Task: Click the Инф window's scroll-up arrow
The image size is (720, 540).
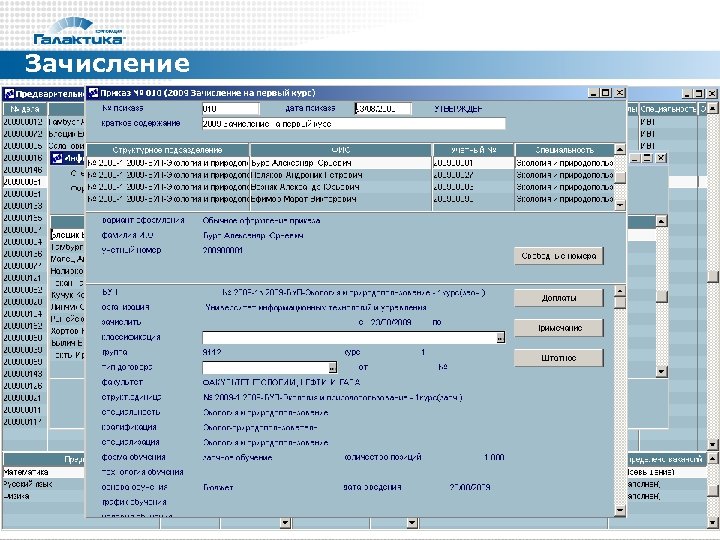Action: pyautogui.click(x=661, y=221)
